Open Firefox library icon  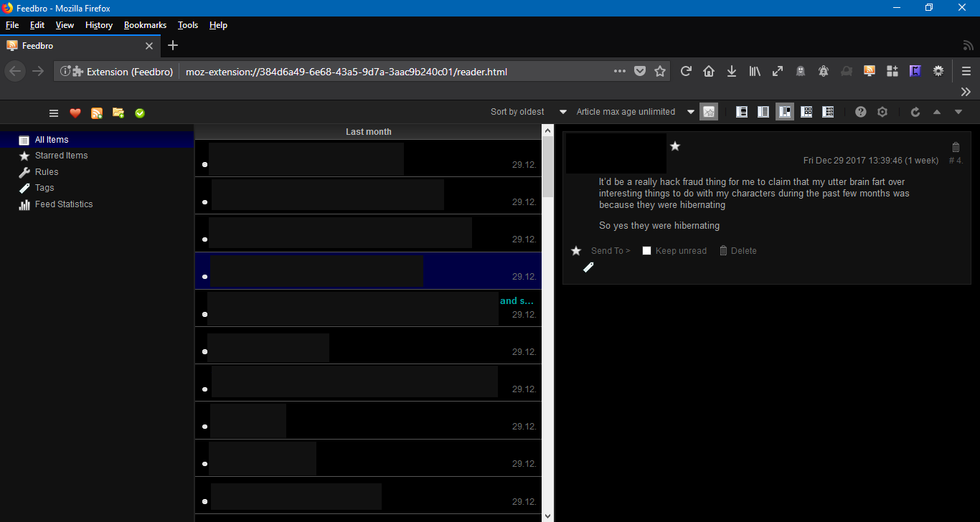[755, 72]
